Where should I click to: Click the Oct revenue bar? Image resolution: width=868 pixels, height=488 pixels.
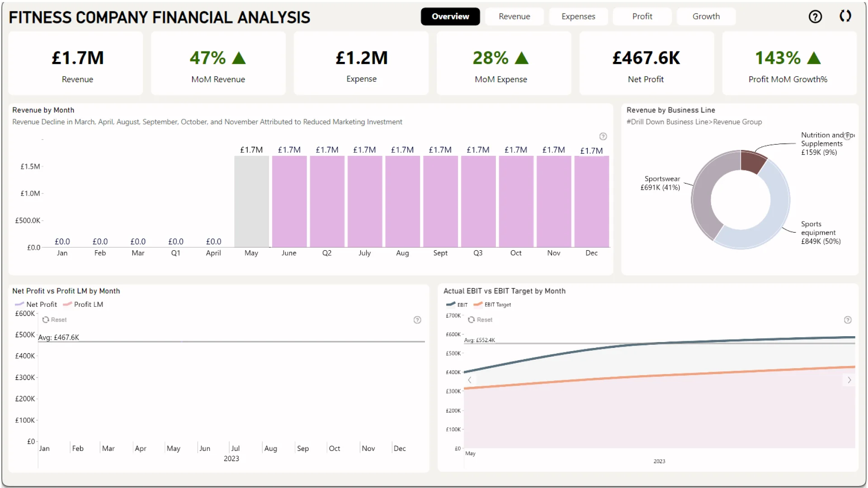516,202
